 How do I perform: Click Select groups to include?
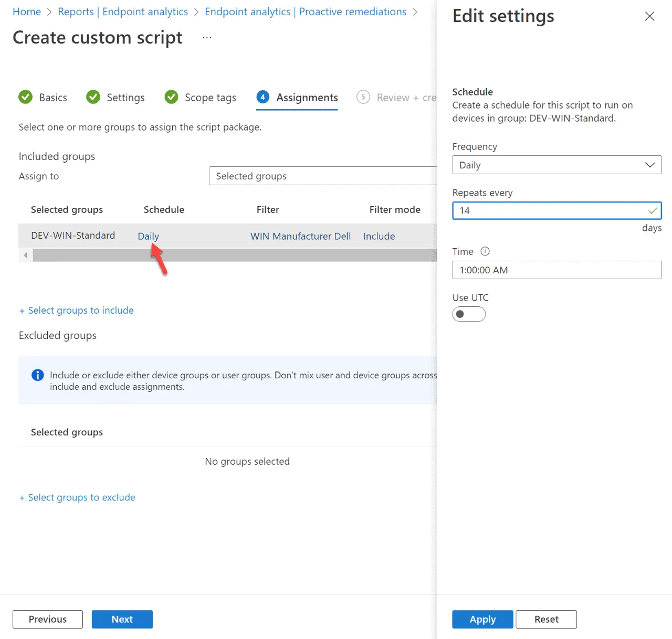(77, 310)
